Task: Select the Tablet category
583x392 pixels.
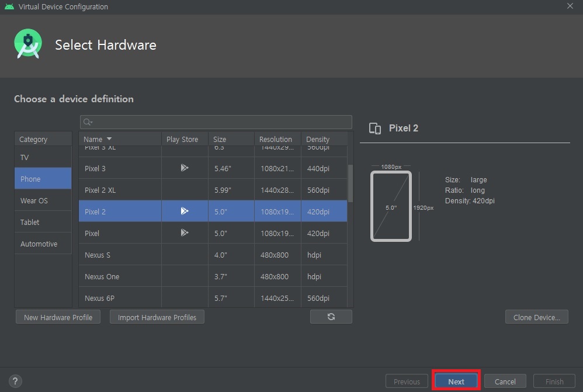Action: pyautogui.click(x=43, y=221)
